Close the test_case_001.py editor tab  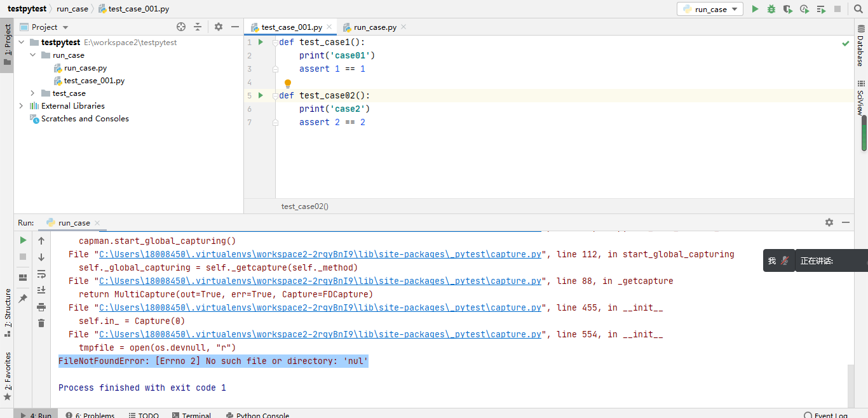tap(329, 27)
